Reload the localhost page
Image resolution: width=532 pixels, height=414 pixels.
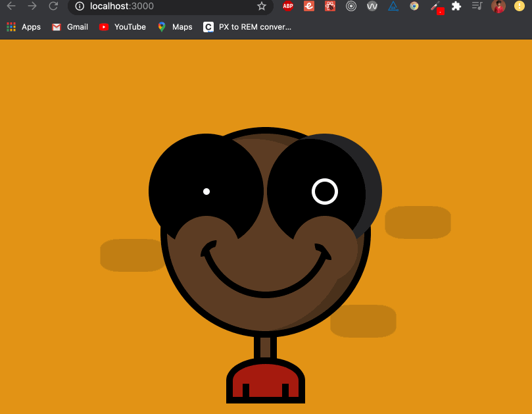point(53,6)
